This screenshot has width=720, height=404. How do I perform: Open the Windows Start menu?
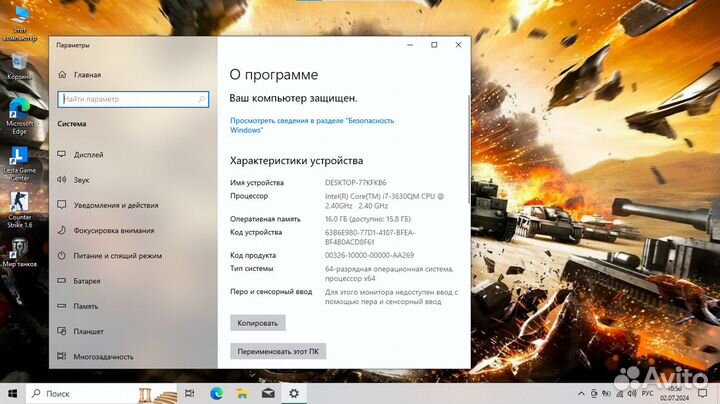pyautogui.click(x=13, y=393)
